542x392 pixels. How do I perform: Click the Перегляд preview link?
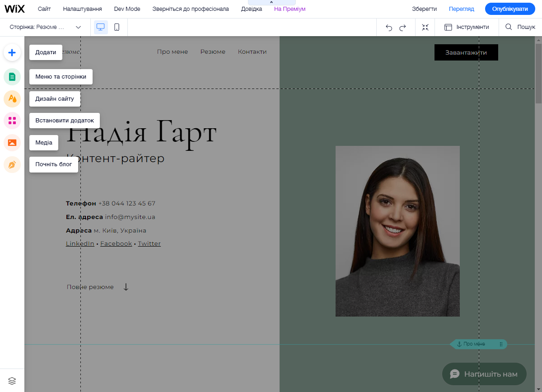(x=461, y=9)
